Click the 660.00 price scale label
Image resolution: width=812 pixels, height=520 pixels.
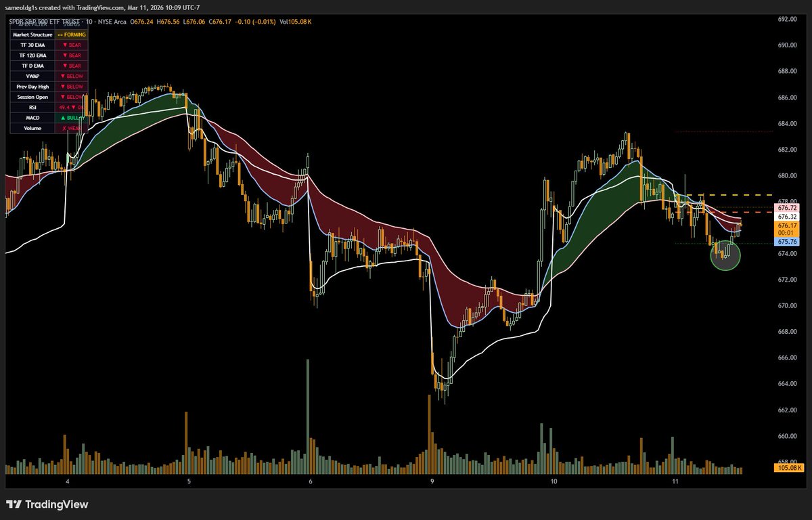pyautogui.click(x=787, y=436)
